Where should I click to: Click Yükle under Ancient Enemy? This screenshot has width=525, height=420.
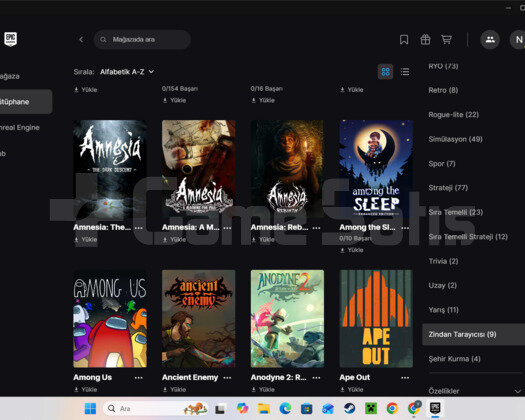174,390
